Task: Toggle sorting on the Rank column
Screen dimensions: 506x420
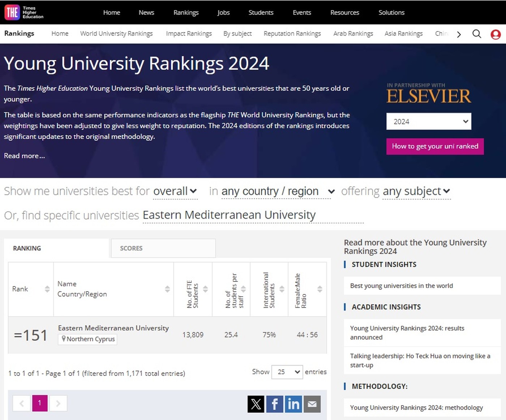Action: click(47, 289)
